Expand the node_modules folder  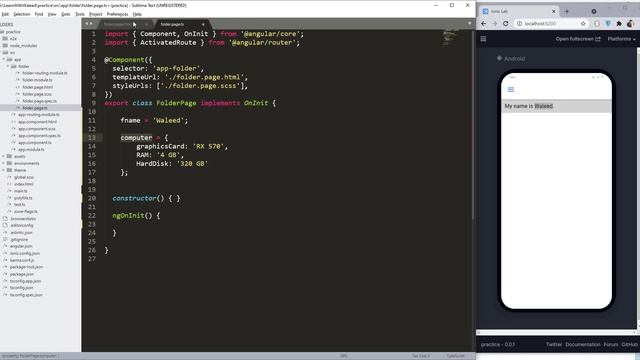pyautogui.click(x=23, y=45)
